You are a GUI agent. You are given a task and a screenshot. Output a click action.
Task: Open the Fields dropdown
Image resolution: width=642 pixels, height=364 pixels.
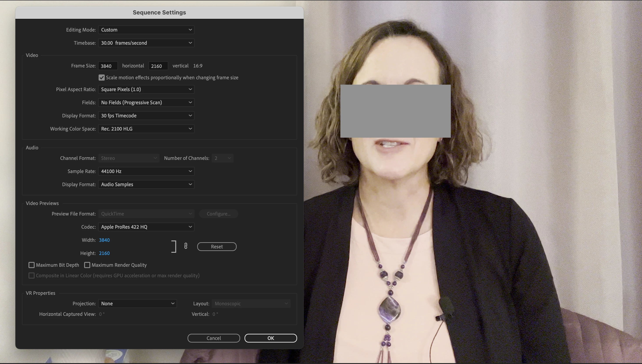[x=146, y=102]
